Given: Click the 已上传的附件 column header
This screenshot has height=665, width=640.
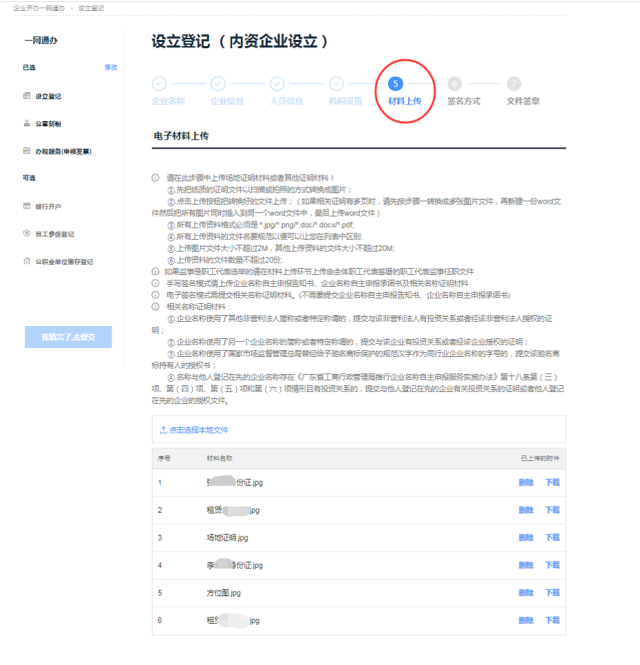Looking at the screenshot, I should (x=540, y=458).
